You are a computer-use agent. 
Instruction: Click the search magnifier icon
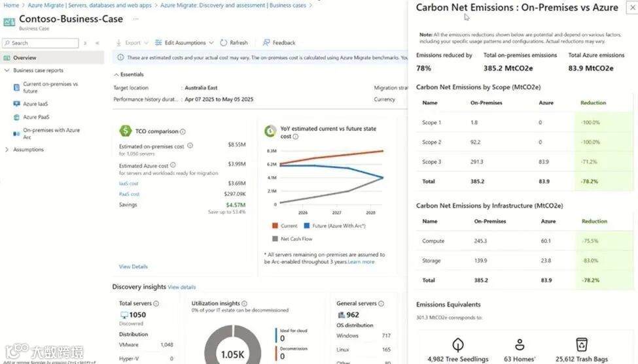pyautogui.click(x=7, y=43)
